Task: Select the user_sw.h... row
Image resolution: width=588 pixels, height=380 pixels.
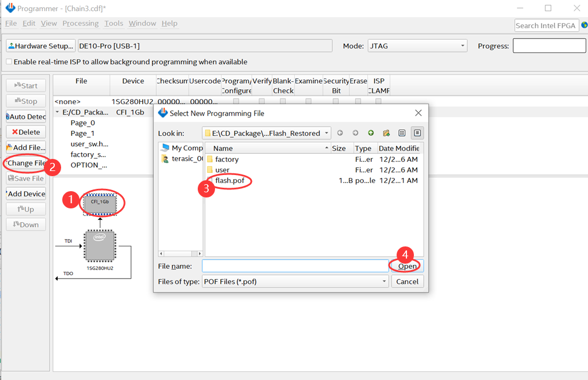Action: [89, 144]
